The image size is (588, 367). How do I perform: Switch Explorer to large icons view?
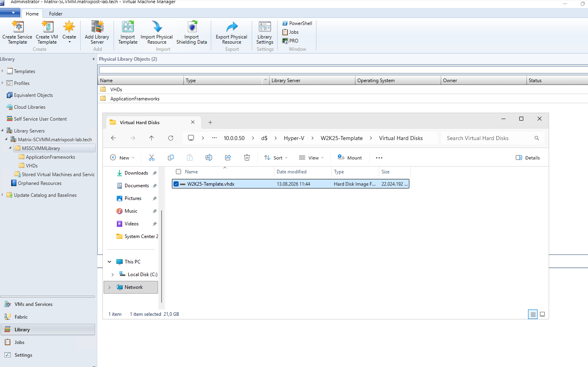click(542, 314)
